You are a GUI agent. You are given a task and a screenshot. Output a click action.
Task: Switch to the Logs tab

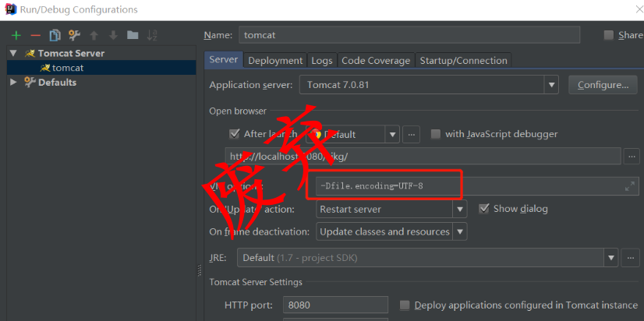[x=321, y=60]
